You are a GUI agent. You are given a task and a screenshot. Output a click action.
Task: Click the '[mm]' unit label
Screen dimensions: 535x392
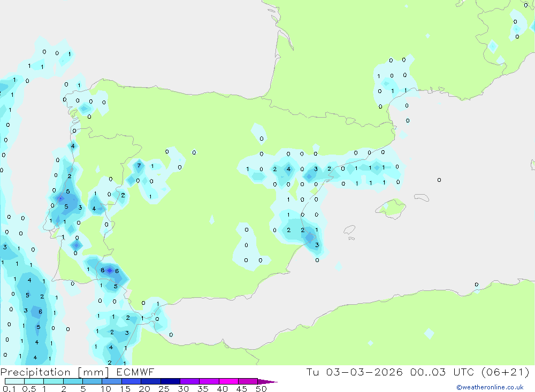[x=94, y=372]
